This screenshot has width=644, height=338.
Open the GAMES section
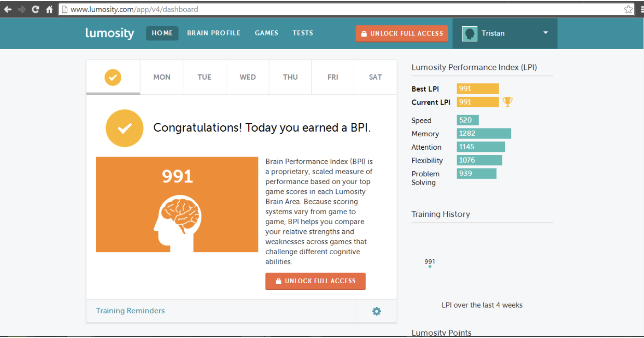(266, 33)
